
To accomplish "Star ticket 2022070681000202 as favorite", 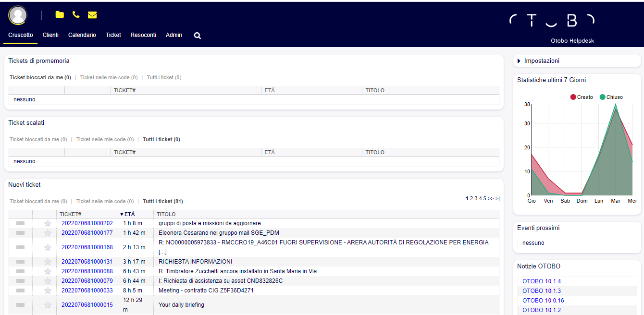I will [48, 223].
